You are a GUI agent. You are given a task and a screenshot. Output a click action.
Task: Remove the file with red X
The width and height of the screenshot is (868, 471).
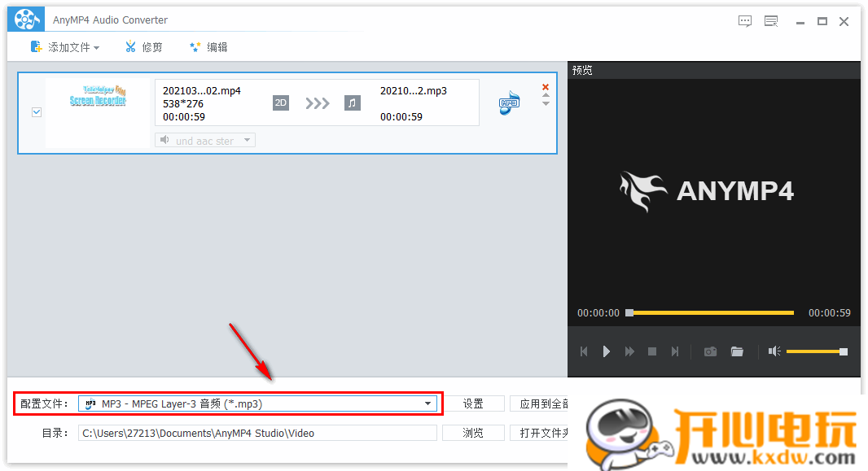pyautogui.click(x=546, y=87)
